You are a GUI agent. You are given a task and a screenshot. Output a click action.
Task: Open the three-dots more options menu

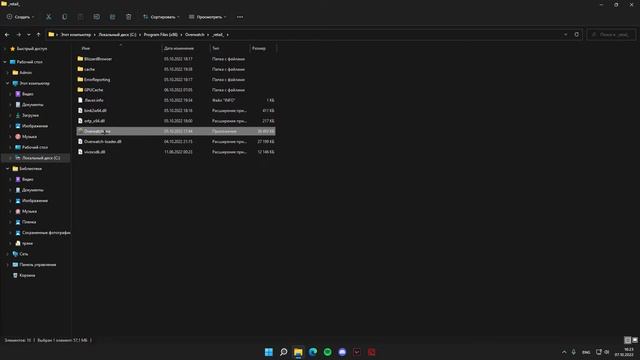pyautogui.click(x=240, y=17)
